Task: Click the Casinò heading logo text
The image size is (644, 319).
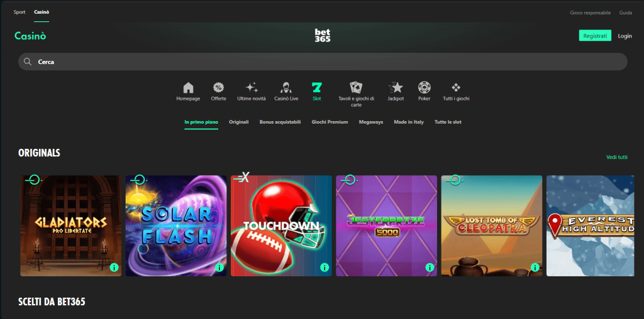Action: coord(30,36)
